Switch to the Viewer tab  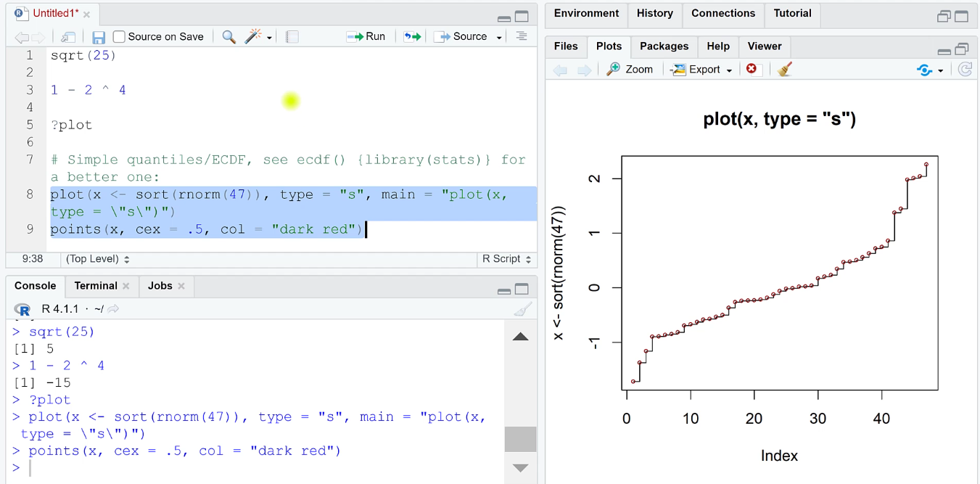(765, 46)
